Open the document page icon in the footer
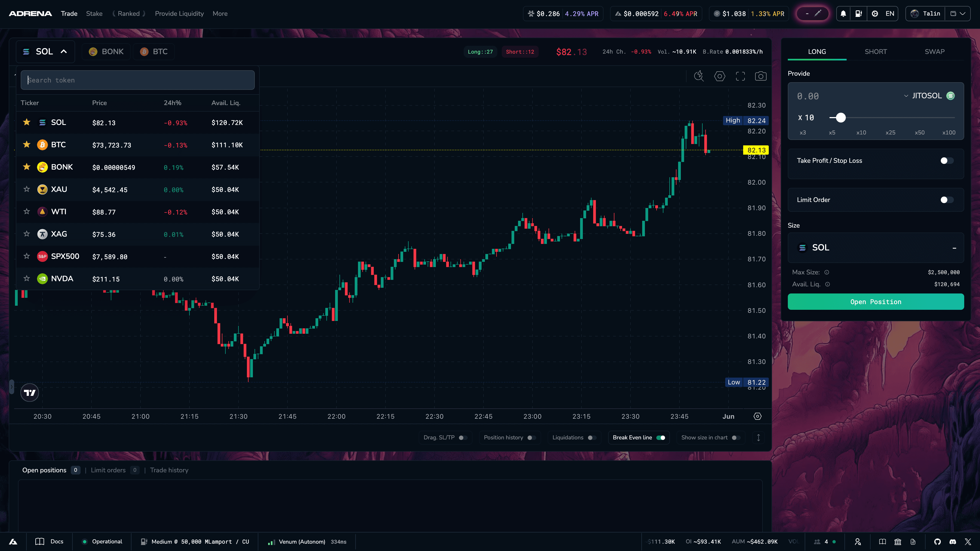 point(913,541)
